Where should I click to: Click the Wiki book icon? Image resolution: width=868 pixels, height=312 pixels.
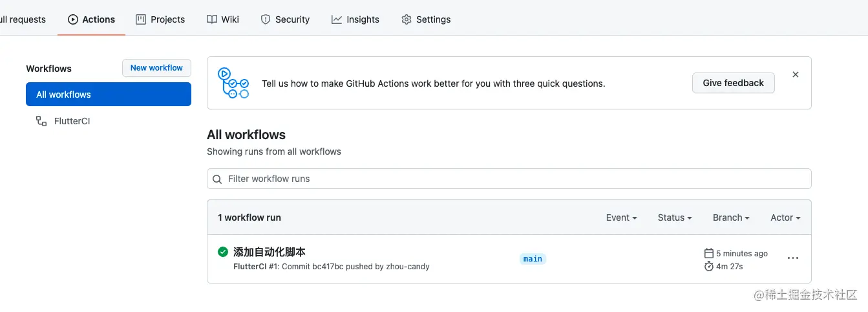click(x=212, y=19)
